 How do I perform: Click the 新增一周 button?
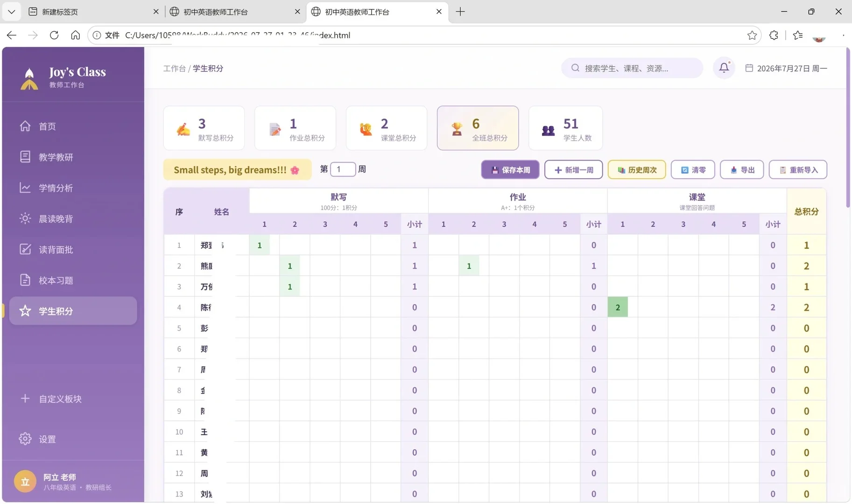(573, 170)
